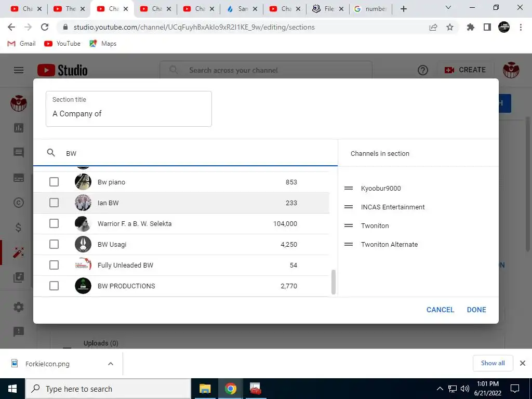
Task: Click the reorder handle for INCAS Entertainment
Action: pyautogui.click(x=349, y=207)
